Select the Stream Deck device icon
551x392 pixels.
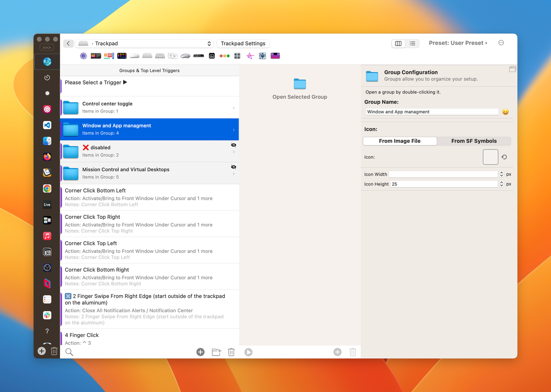[122, 56]
